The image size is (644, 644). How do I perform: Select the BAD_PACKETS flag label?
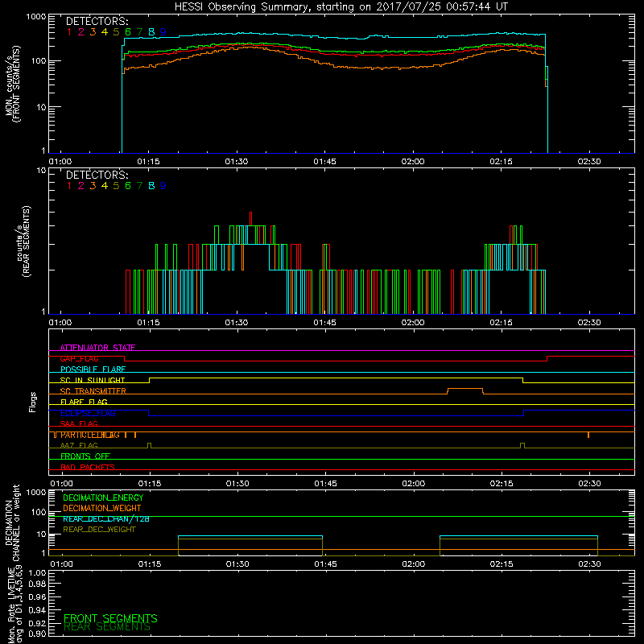coord(88,467)
